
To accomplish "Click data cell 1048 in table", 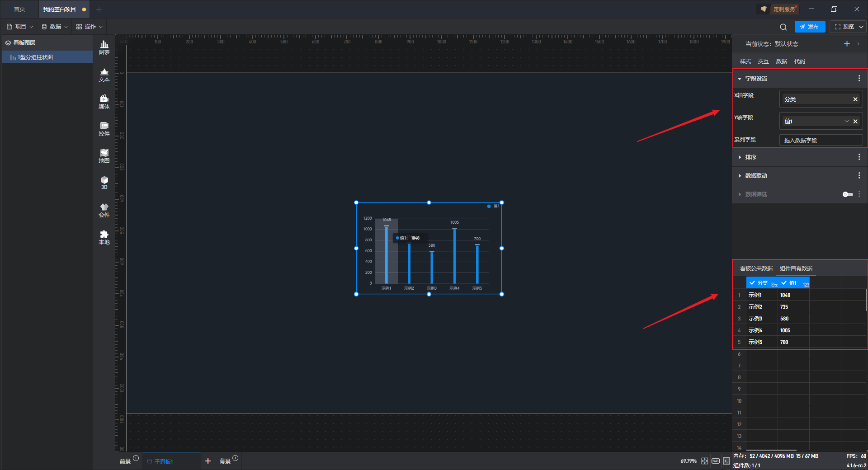I will 793,295.
